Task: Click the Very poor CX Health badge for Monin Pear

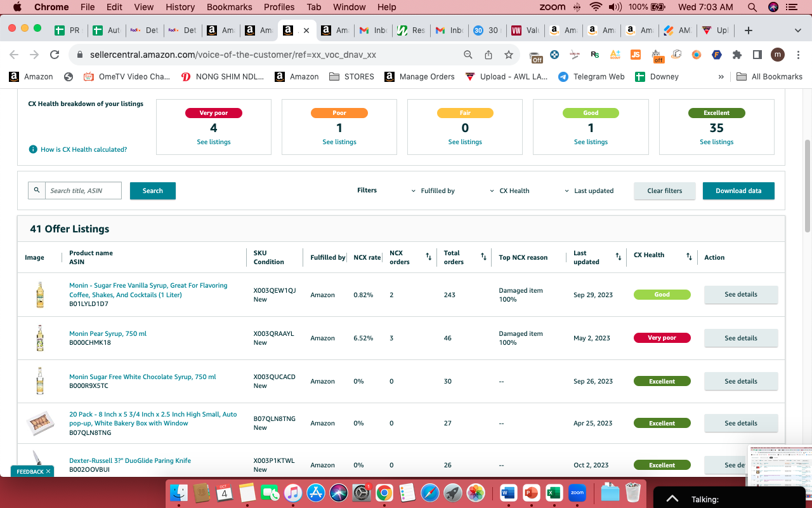Action: [x=662, y=338]
